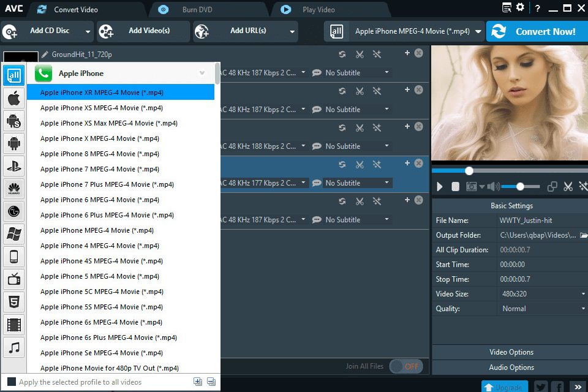Click the Convert Now! button
Image resolution: width=588 pixels, height=392 pixels.
pos(537,31)
